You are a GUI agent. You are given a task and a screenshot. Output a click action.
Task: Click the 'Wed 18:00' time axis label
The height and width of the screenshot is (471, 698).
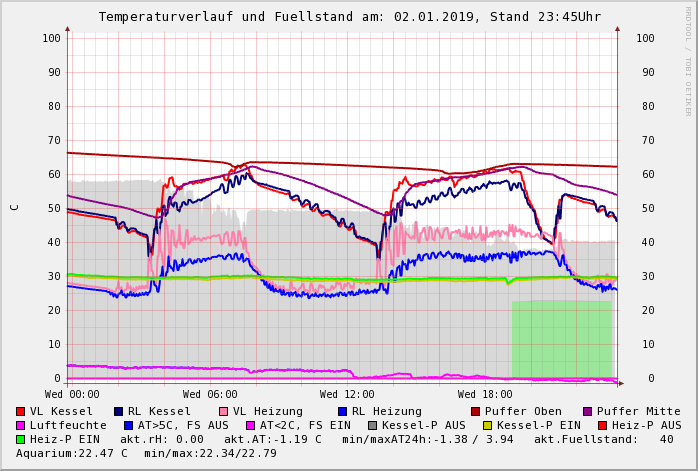485,394
